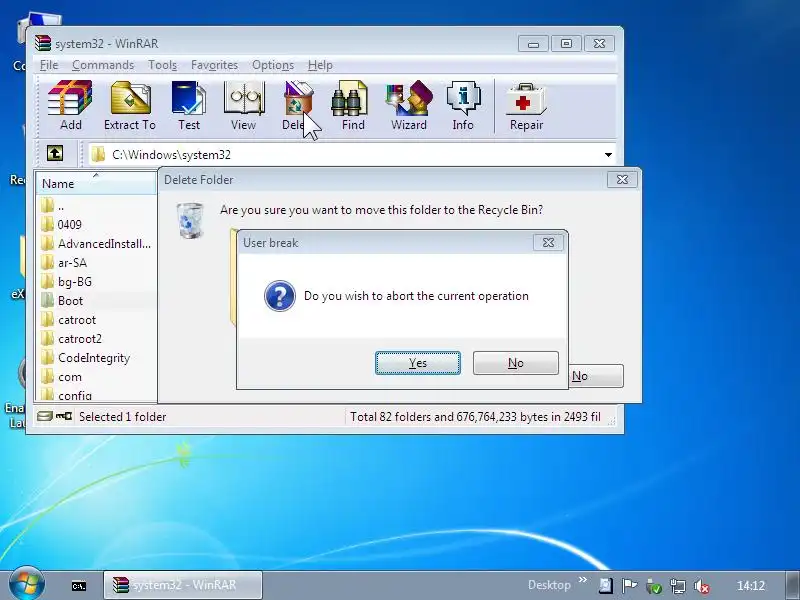The height and width of the screenshot is (600, 800).
Task: Click the Action Center flag tray icon
Action: tap(629, 586)
